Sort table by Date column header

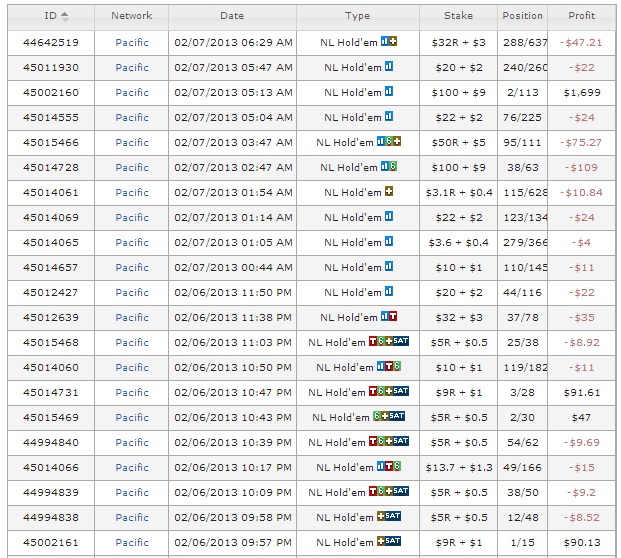pos(231,16)
